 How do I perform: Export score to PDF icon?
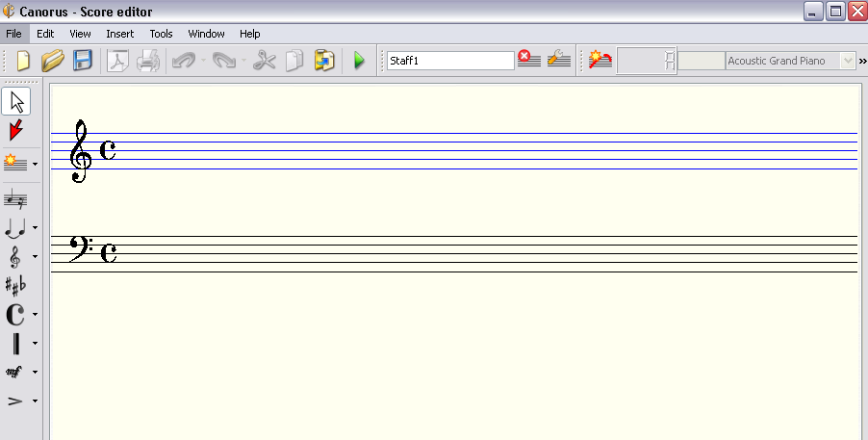(117, 61)
